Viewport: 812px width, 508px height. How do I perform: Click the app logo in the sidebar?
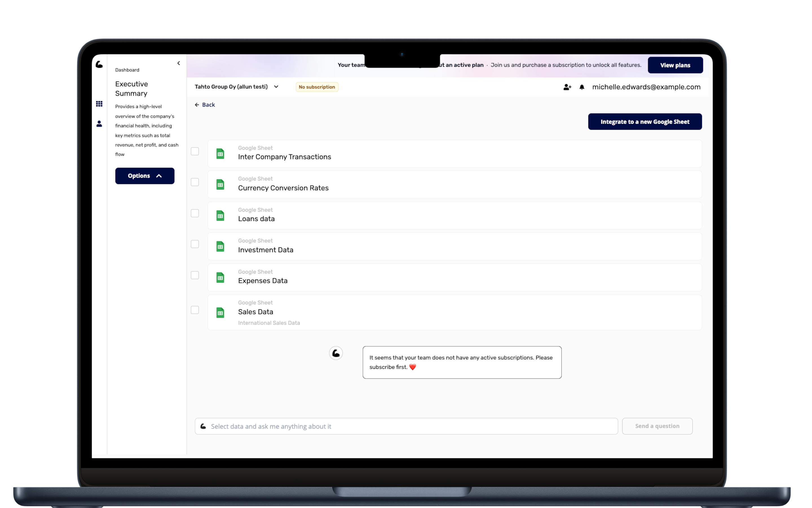[x=99, y=64]
